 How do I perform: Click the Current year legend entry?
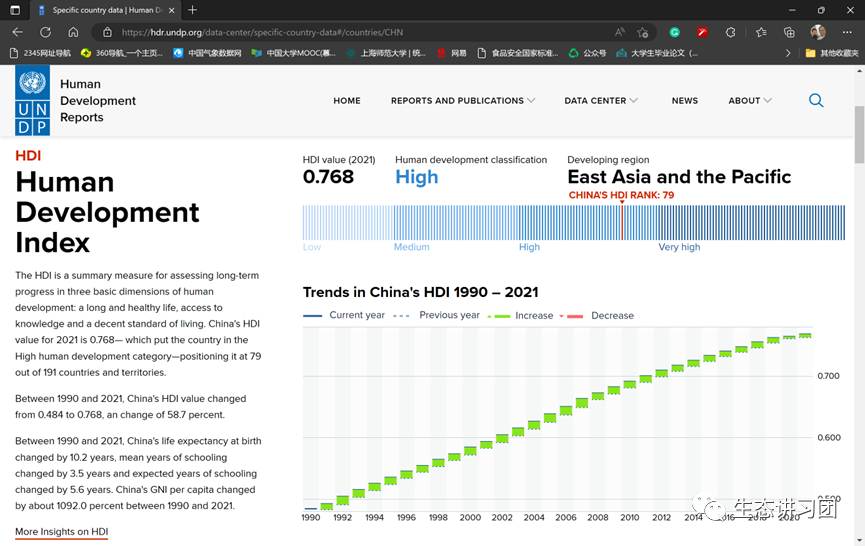point(344,315)
